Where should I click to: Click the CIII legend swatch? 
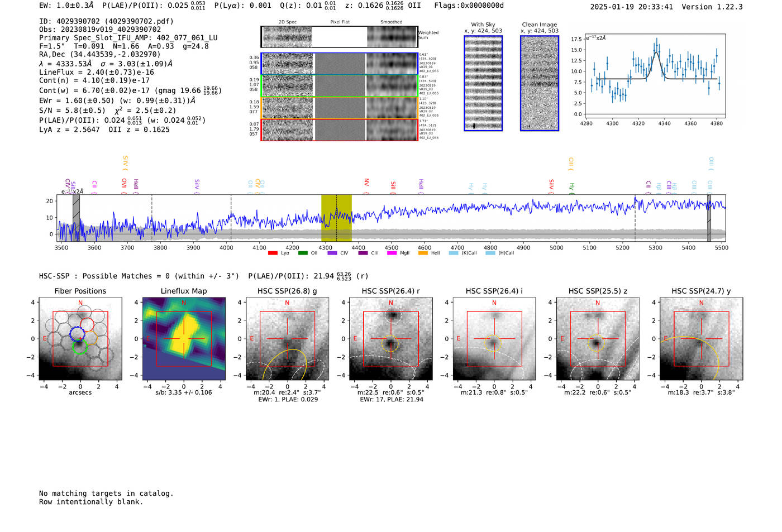(363, 253)
